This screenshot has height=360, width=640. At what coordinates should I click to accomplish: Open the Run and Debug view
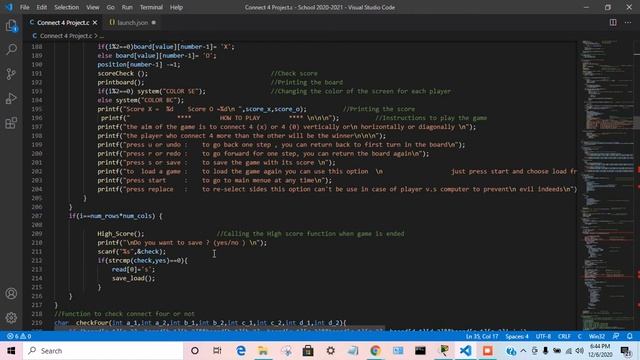pos(11,98)
